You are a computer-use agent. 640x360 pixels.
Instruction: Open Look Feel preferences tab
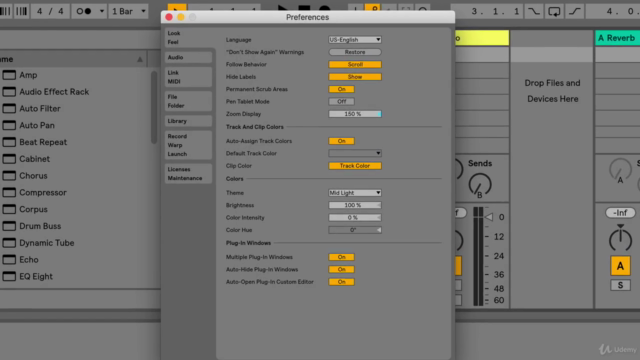click(x=189, y=38)
